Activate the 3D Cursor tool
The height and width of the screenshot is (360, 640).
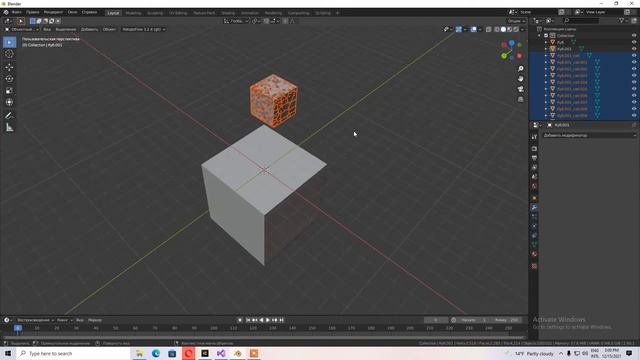point(9,54)
